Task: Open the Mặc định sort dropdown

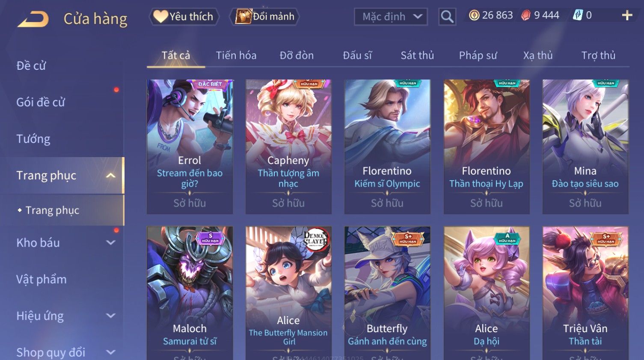Action: point(391,17)
